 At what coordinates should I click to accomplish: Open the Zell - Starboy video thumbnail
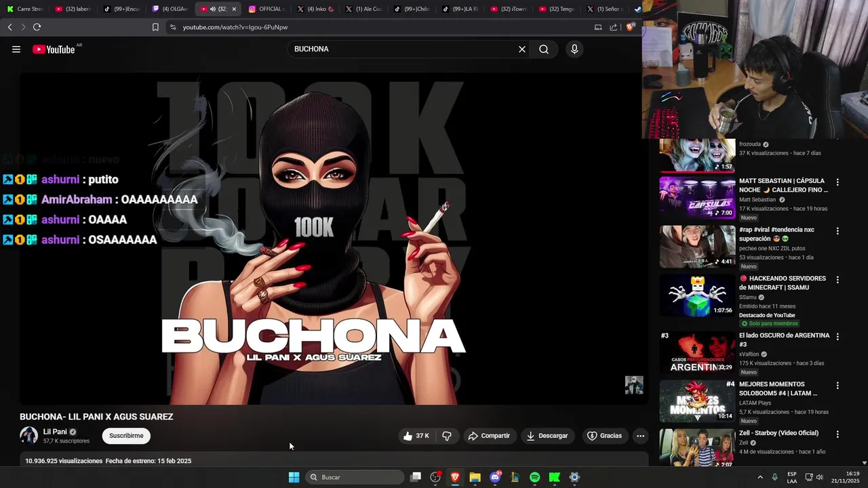tap(697, 447)
